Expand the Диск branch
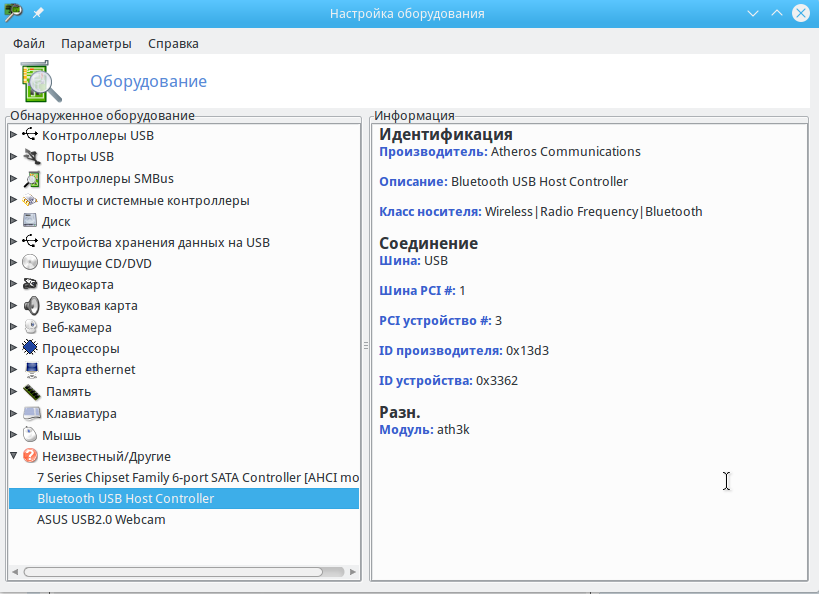Screen dimensions: 819x594 (x=14, y=220)
